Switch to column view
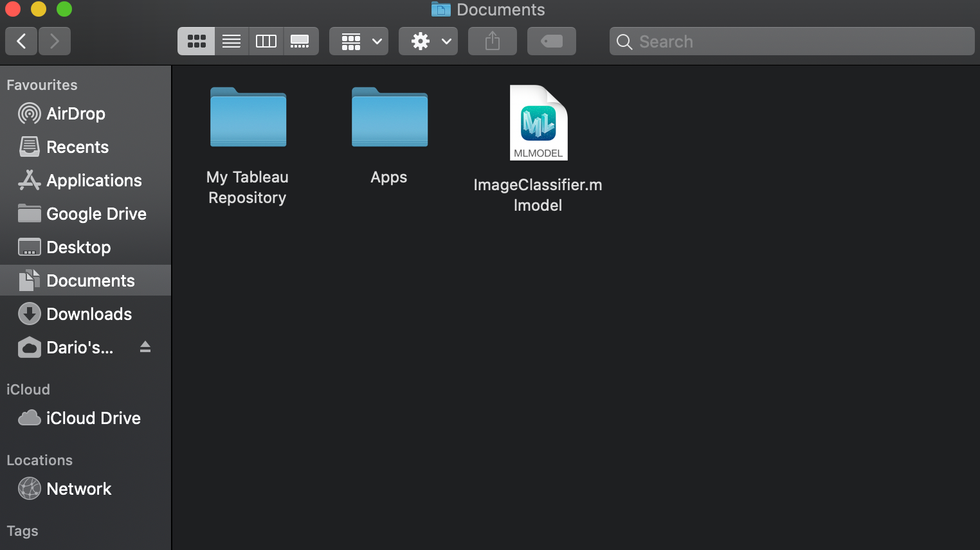Screen dimensions: 980x550 [x=266, y=41]
